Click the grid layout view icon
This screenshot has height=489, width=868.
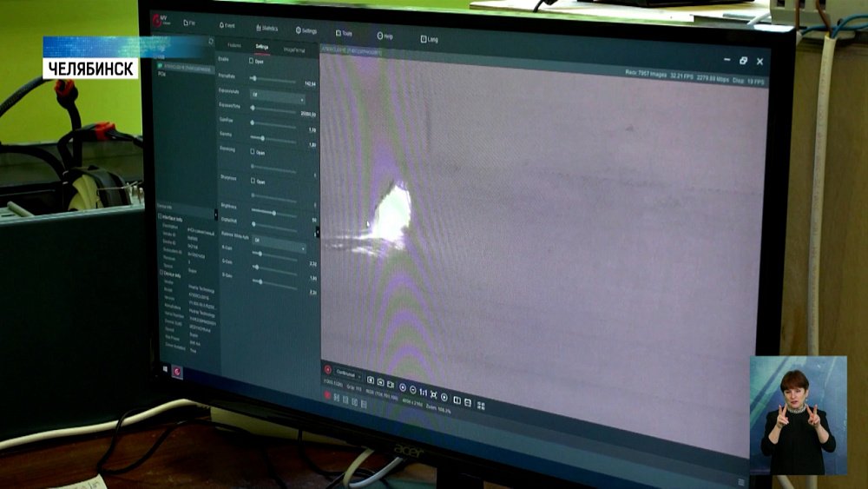(481, 406)
